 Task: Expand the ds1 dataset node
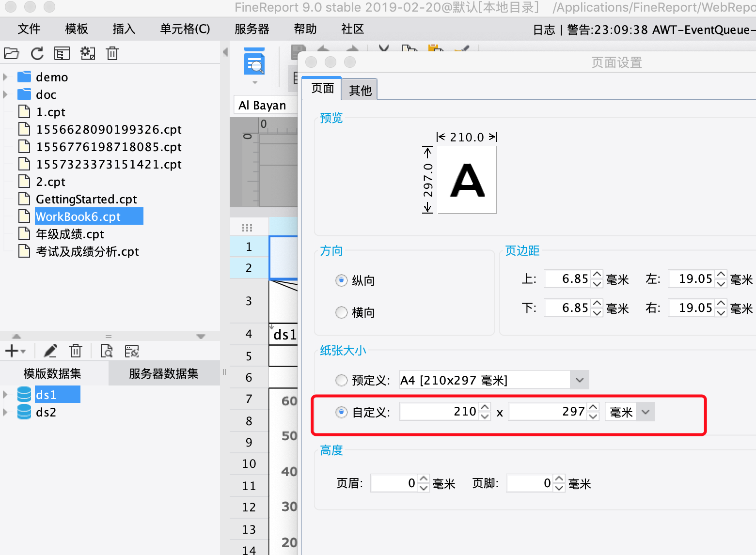tap(5, 394)
